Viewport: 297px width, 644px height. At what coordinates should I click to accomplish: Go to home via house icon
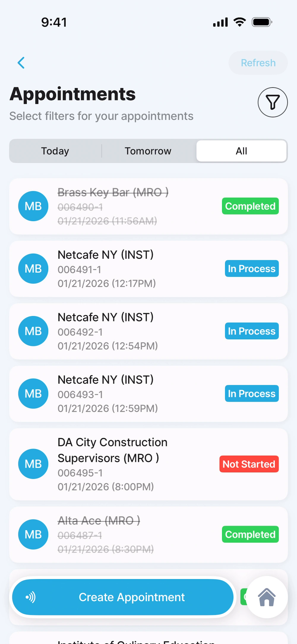pos(266,597)
